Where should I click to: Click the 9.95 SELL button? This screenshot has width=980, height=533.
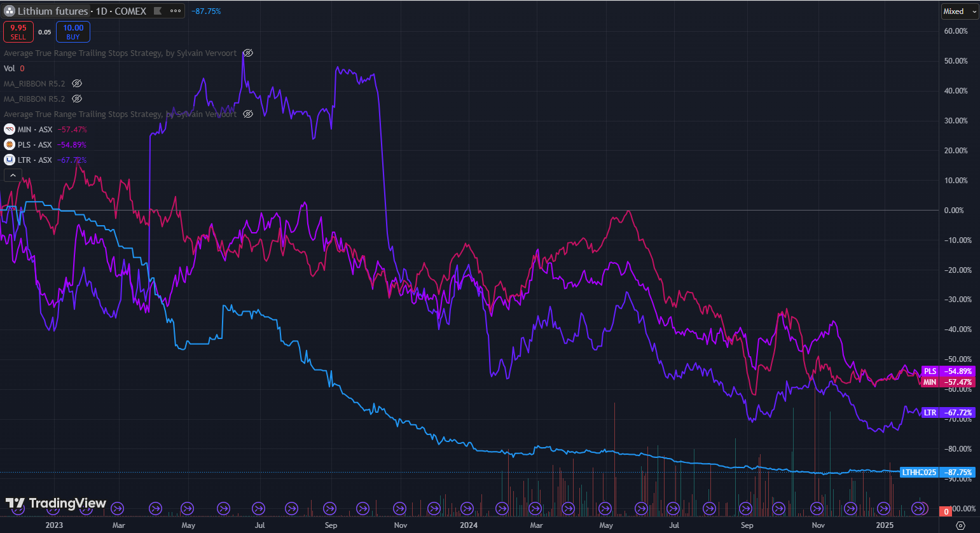(18, 32)
